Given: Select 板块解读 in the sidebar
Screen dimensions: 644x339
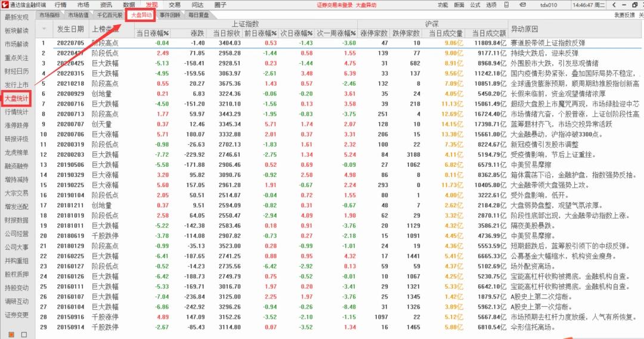Looking at the screenshot, I should (x=17, y=31).
